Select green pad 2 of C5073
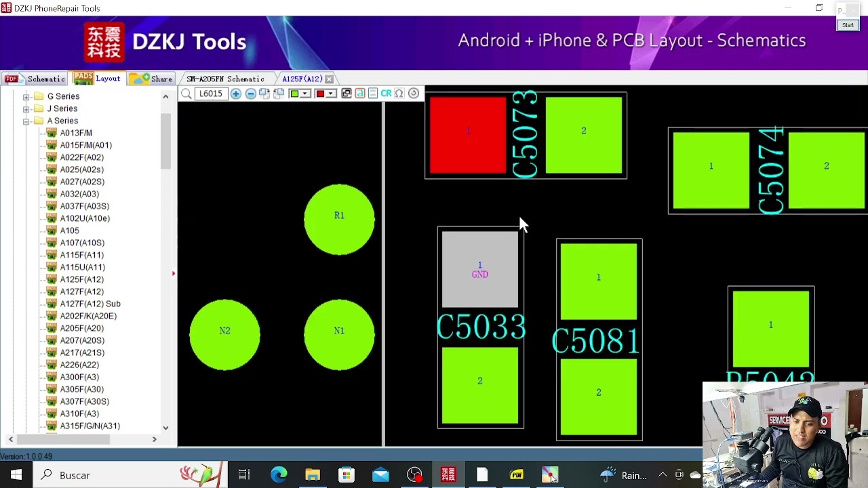868x488 pixels. 584,136
